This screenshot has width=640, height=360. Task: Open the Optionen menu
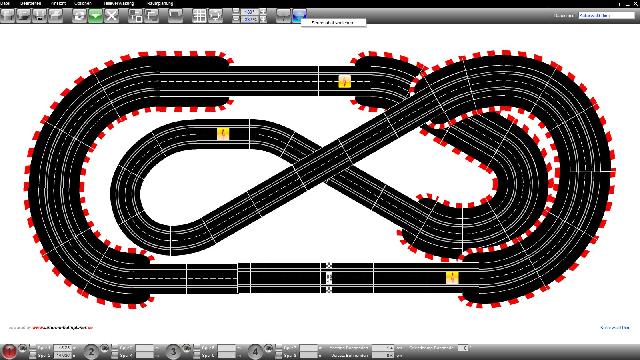point(83,3)
